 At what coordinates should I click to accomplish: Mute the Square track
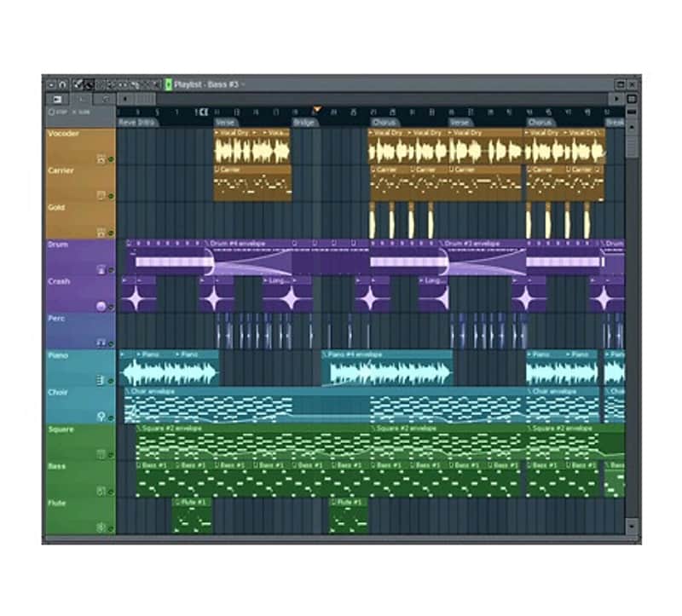111,455
